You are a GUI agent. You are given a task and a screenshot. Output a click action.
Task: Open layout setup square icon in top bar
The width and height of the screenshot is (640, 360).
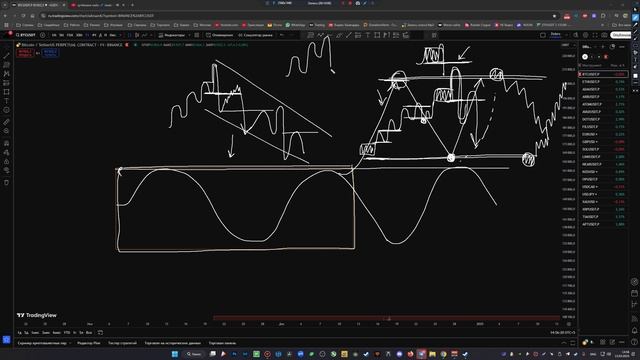pos(543,35)
